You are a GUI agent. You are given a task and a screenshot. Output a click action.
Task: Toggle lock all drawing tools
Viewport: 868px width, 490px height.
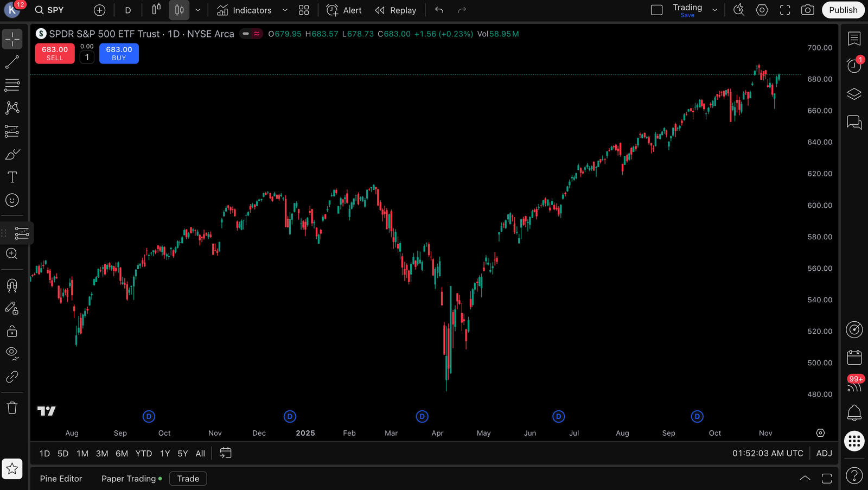12,331
